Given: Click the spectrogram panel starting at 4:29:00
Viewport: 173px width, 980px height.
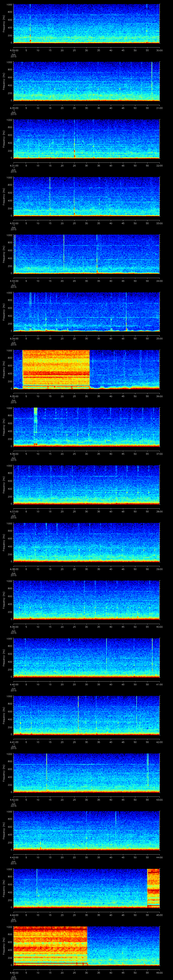Looking at the screenshot, I should point(87,24).
